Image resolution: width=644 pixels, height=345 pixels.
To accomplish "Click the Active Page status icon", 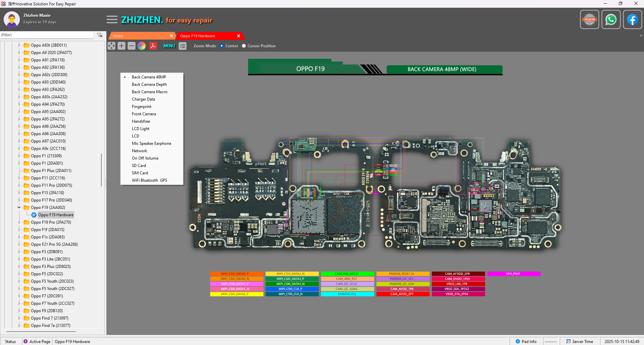I will pyautogui.click(x=26, y=341).
